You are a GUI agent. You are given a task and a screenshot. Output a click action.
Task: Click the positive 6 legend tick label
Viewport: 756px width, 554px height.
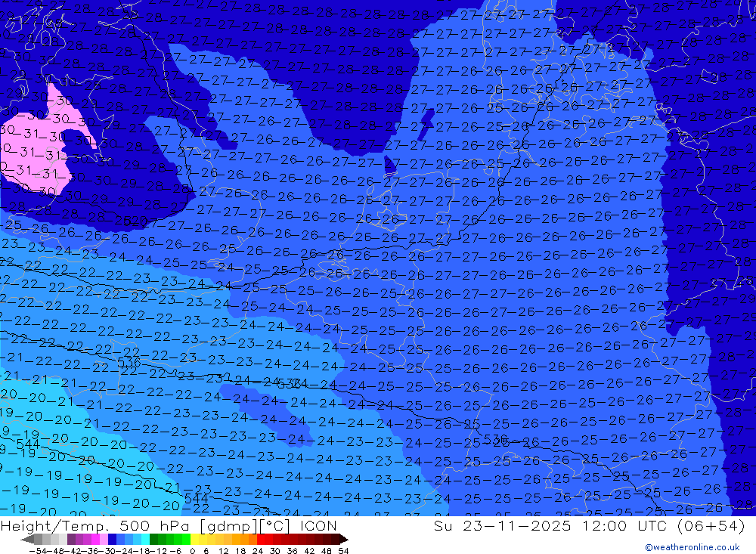[206, 551]
